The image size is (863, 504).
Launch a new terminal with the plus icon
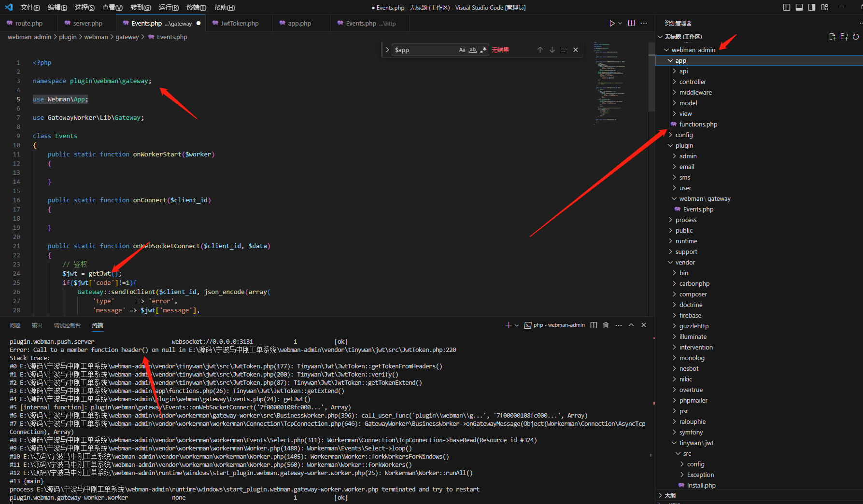click(509, 325)
